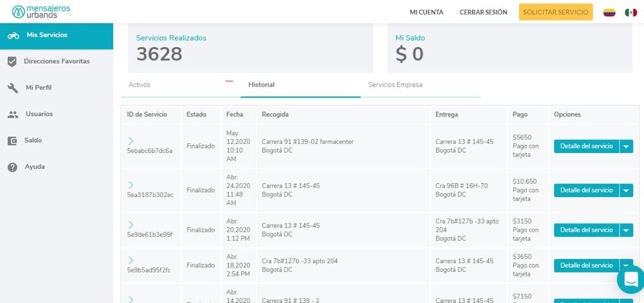Click Detalle del servicio for Abr. 20 service
This screenshot has width=644, height=303.
click(586, 230)
